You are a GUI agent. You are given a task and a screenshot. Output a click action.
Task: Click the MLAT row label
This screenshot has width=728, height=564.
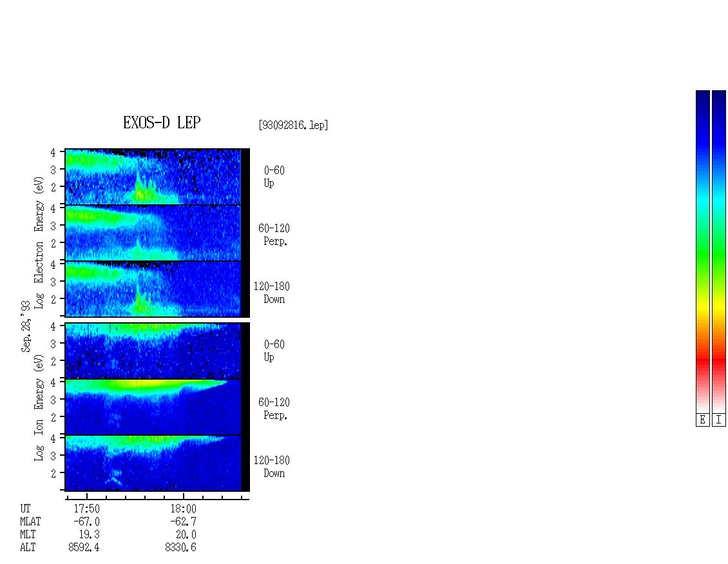30,521
